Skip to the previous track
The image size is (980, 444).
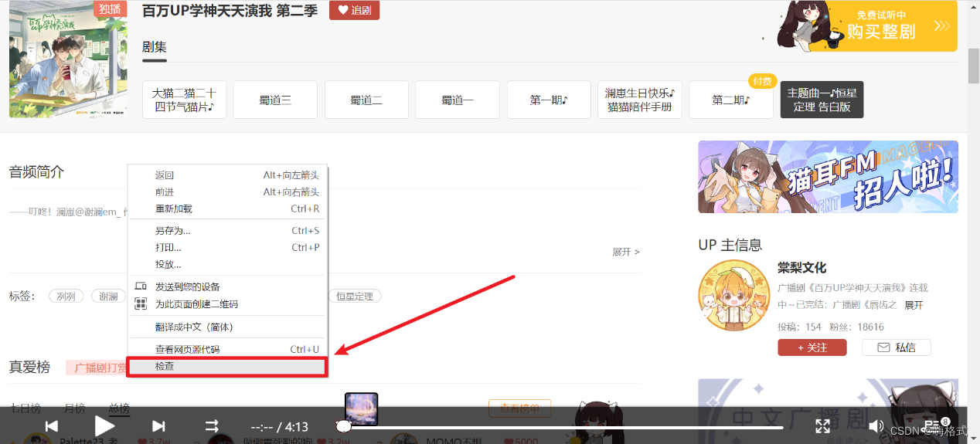pyautogui.click(x=52, y=426)
